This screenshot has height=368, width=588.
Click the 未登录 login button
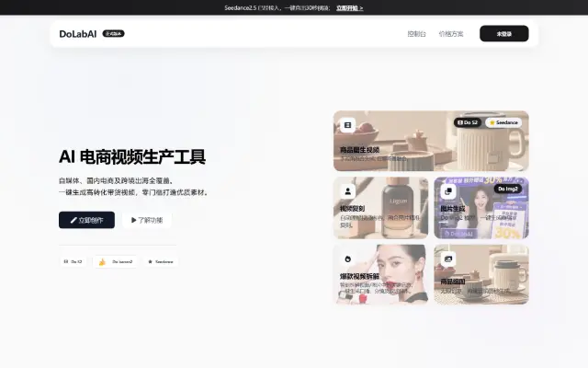pos(504,34)
